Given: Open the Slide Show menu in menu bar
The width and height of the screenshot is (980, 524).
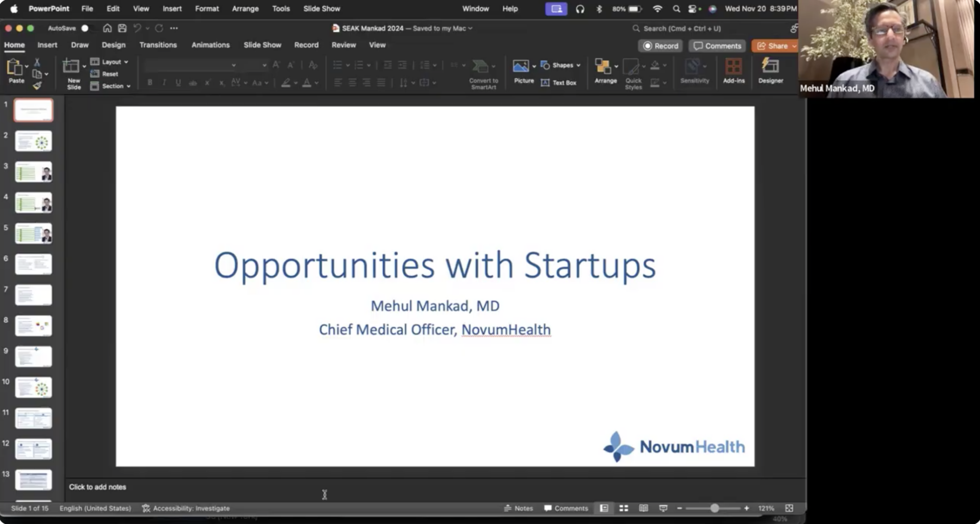Looking at the screenshot, I should [x=321, y=9].
